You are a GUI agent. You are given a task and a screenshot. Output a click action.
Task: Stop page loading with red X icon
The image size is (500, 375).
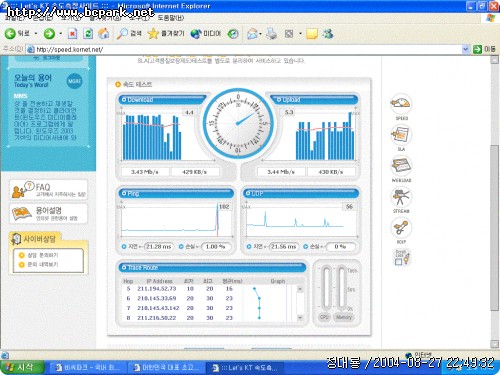click(x=72, y=33)
